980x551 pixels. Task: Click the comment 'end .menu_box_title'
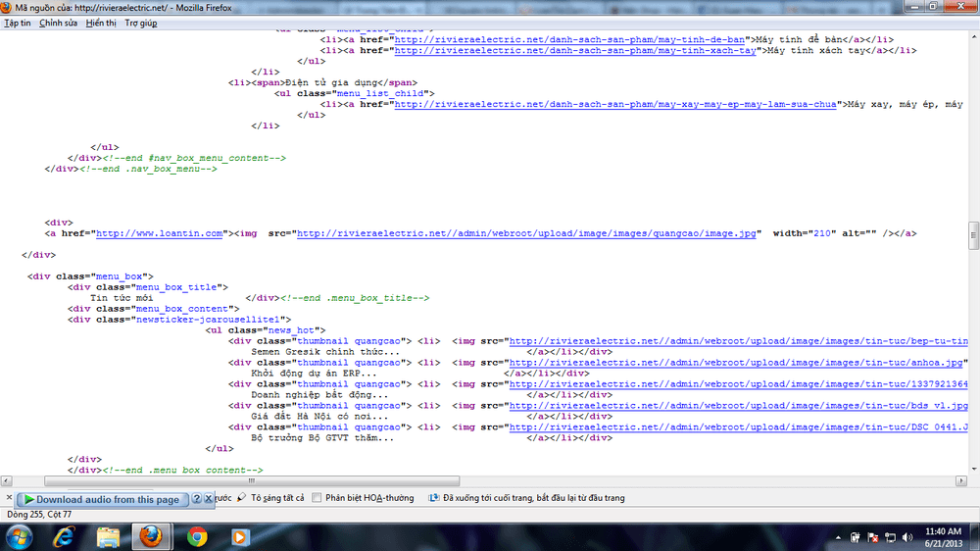coord(355,298)
